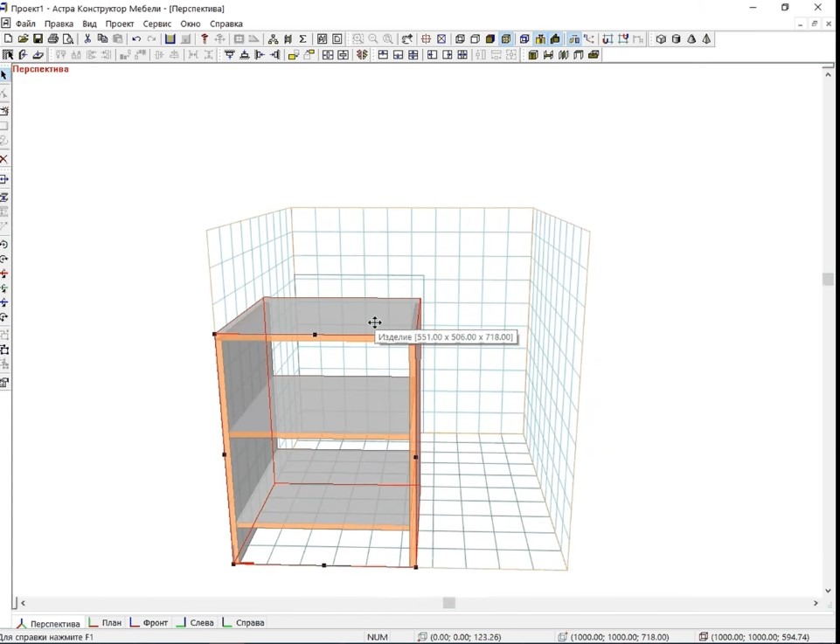
Task: Select the arrow pointer tool in left toolbar
Action: pyautogui.click(x=4, y=76)
